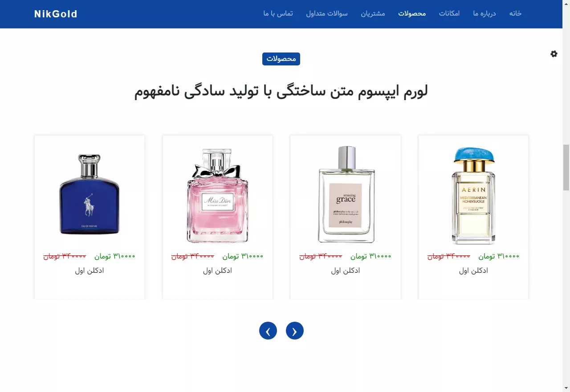Screen dimensions: 570x392
Task: Select محصولات in the navigation bar
Action: click(412, 13)
